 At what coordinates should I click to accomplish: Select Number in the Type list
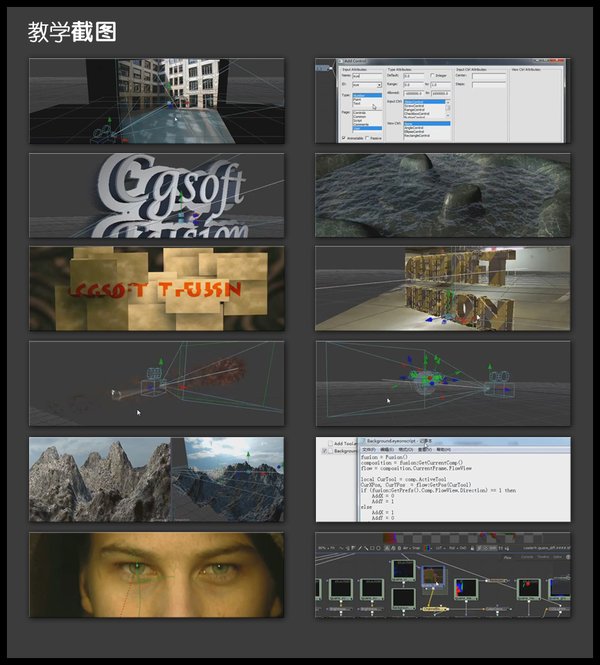tap(367, 95)
